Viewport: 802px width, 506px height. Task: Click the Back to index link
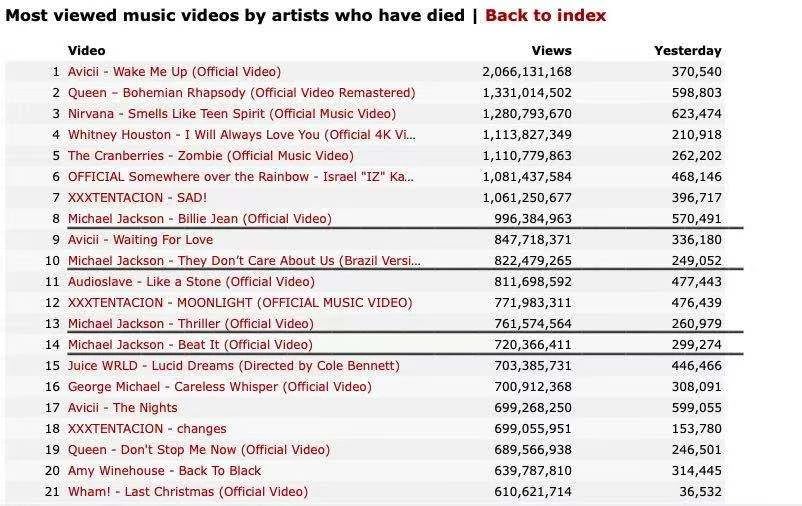545,15
